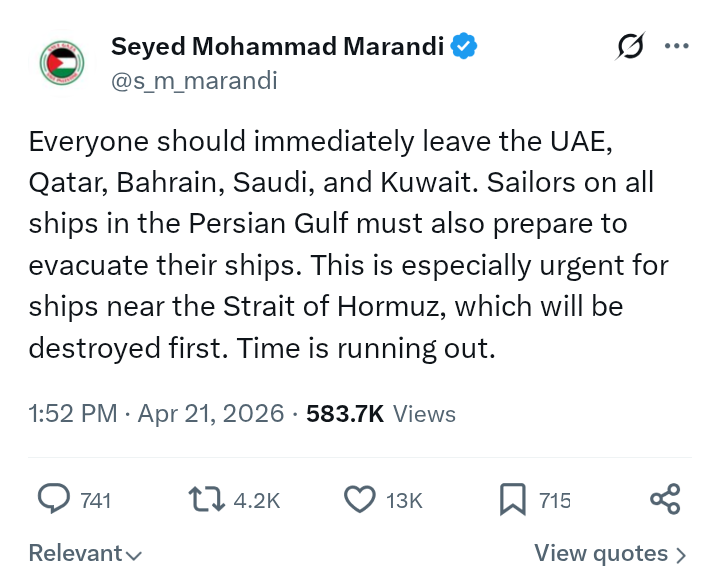The width and height of the screenshot is (720, 581).
Task: Open the share icon menu
Action: (x=665, y=498)
